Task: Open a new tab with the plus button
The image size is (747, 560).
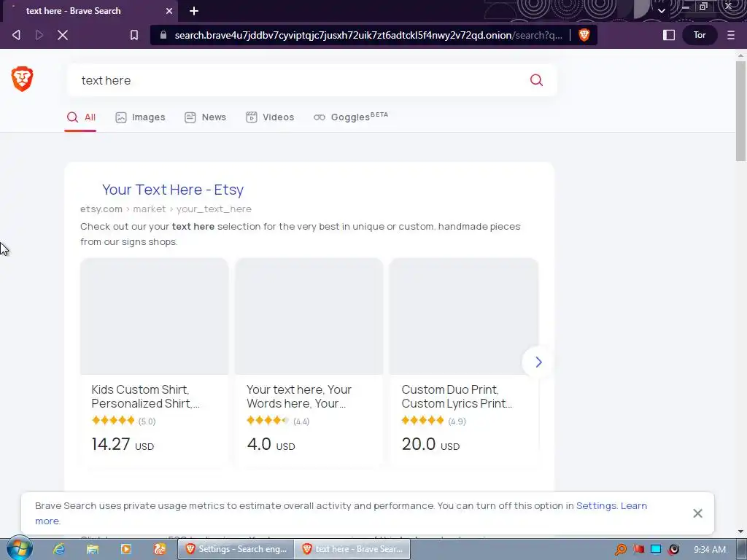Action: [x=194, y=11]
